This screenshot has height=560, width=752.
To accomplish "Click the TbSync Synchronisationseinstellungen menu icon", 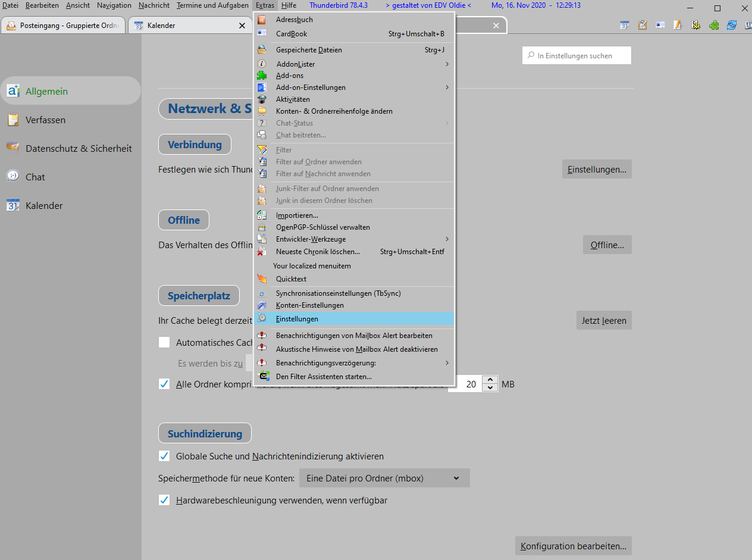I will point(262,293).
